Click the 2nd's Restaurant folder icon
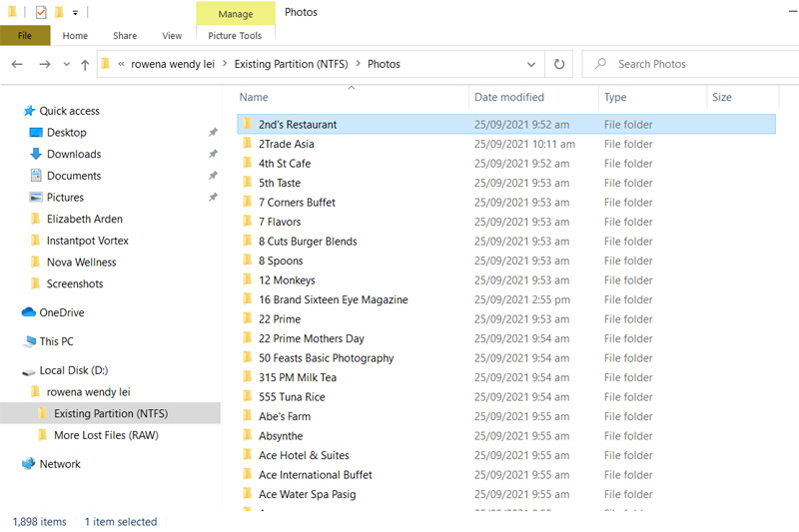 click(248, 124)
